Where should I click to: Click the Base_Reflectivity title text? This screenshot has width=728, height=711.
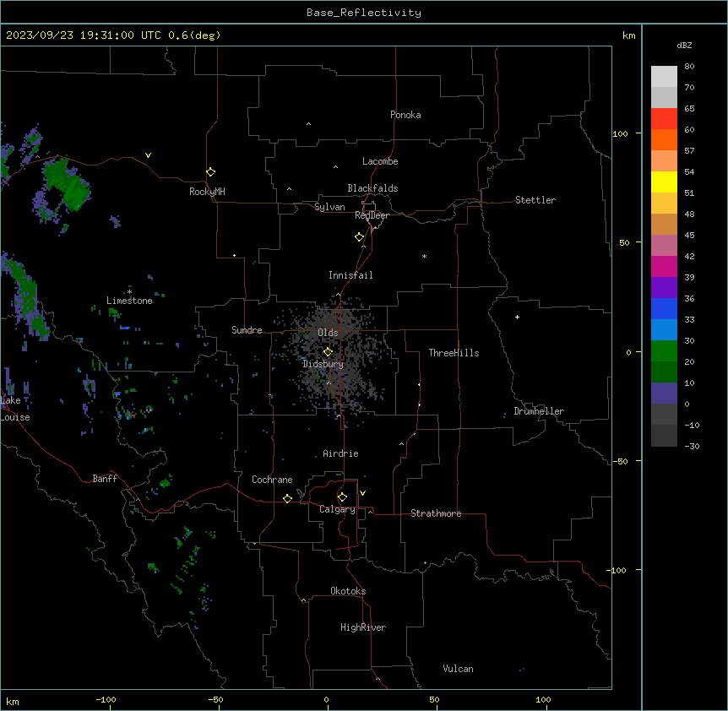364,13
